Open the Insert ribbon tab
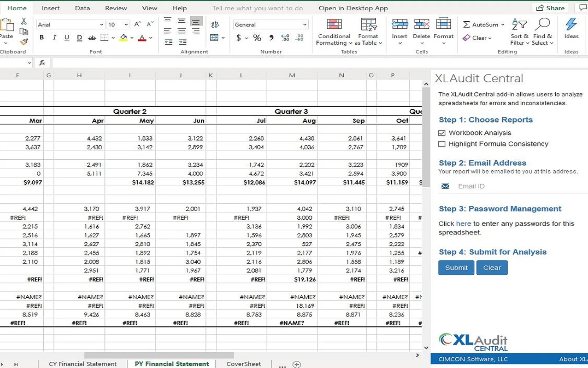Viewport: 588px width, 368px height. [x=51, y=8]
